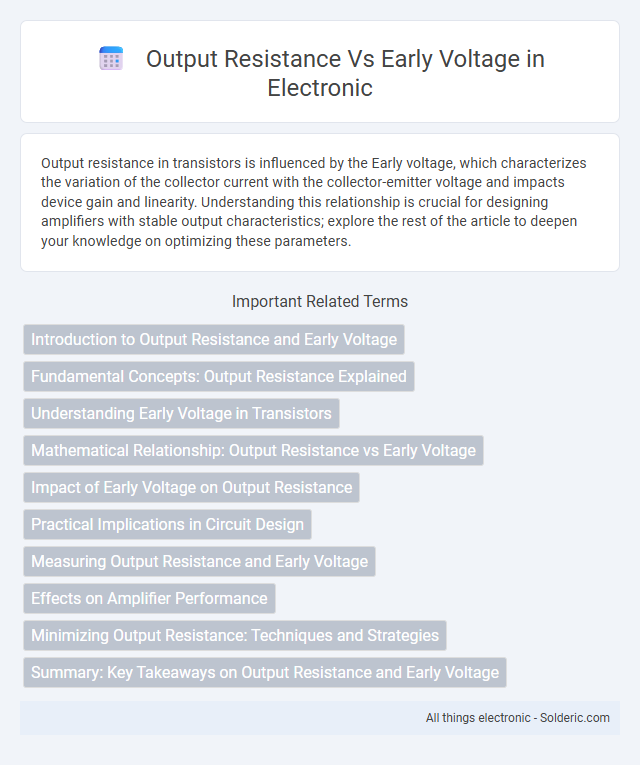Viewport: 640px width, 765px height.
Task: Click the 'Important Related Terms' heading
Action: pyautogui.click(x=320, y=302)
